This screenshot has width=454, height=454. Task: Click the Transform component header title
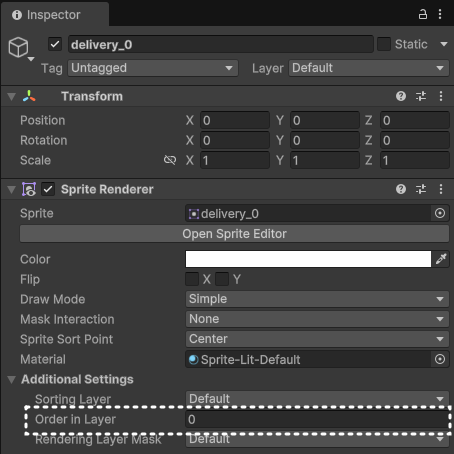tap(92, 96)
